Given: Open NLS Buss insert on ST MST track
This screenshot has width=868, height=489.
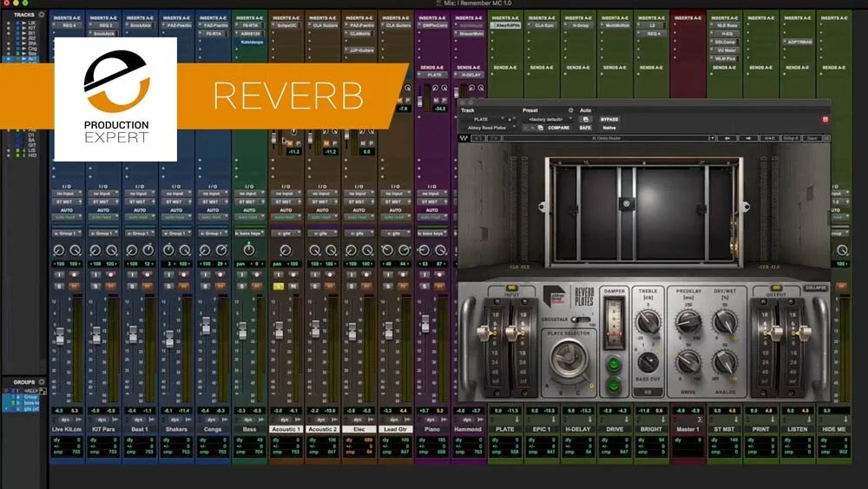Looking at the screenshot, I should 725,25.
